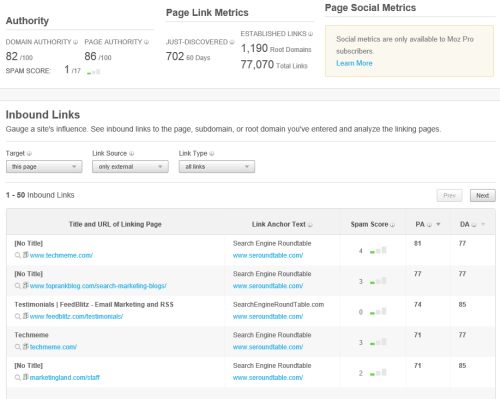Screen dimensions: 500x399
Task: Open seroundtable.com link under SearchEngineRoundTable.com anchor
Action: click(268, 317)
